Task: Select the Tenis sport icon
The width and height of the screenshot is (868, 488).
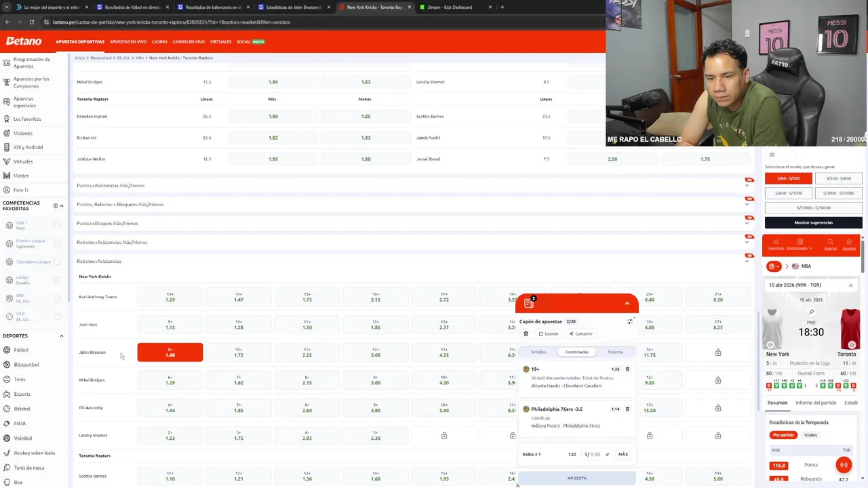Action: tap(7, 380)
